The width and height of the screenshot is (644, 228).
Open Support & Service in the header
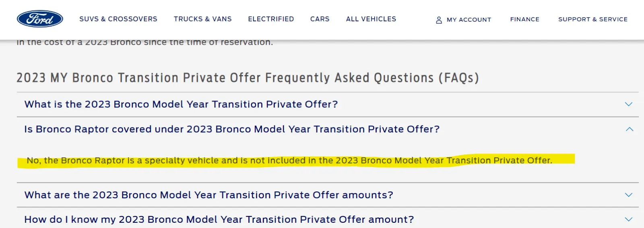pyautogui.click(x=593, y=19)
